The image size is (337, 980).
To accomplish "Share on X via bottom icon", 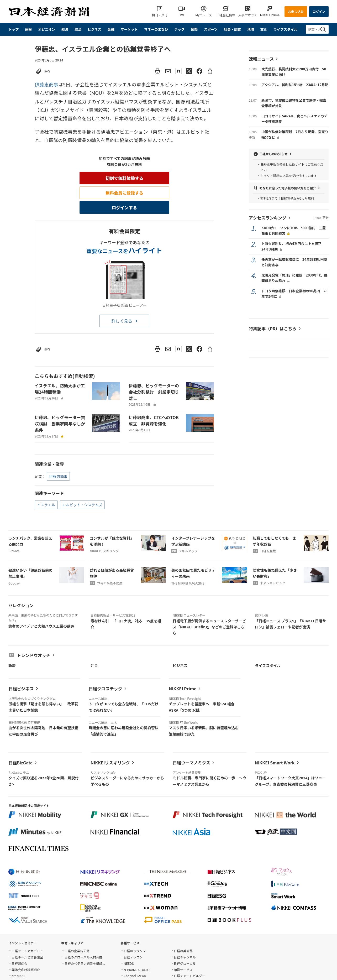I will tap(189, 349).
